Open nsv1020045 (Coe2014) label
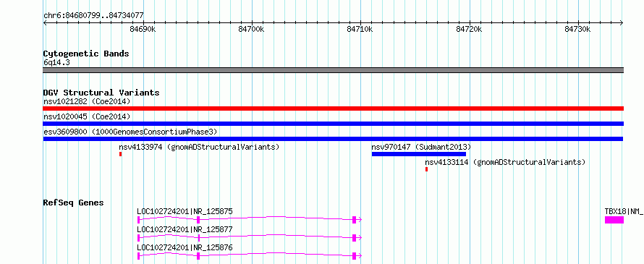 [87, 116]
